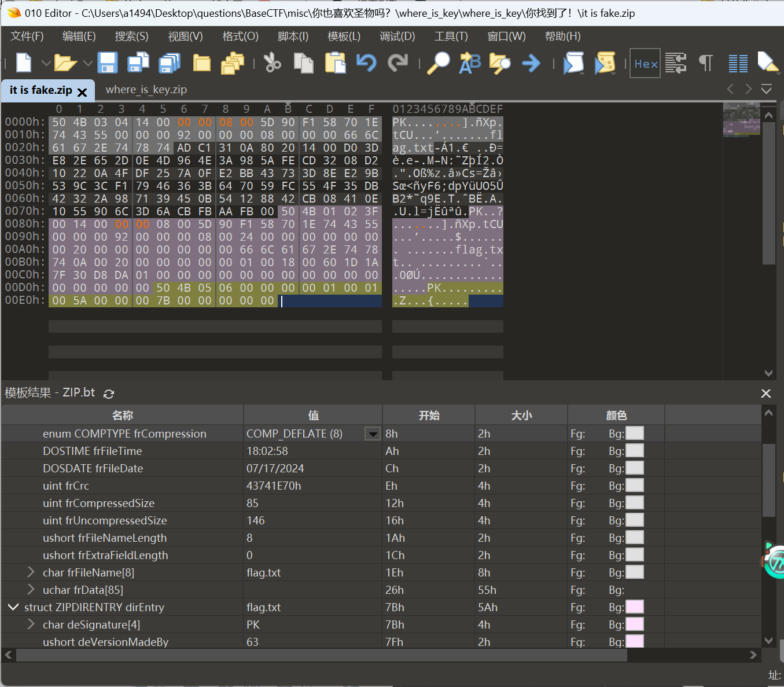Save the file with the single floppy icon
This screenshot has height=687, width=784.
click(x=108, y=63)
